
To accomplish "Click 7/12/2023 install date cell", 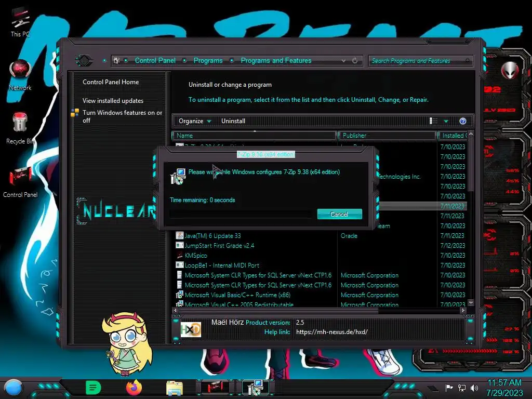I will coord(453,246).
